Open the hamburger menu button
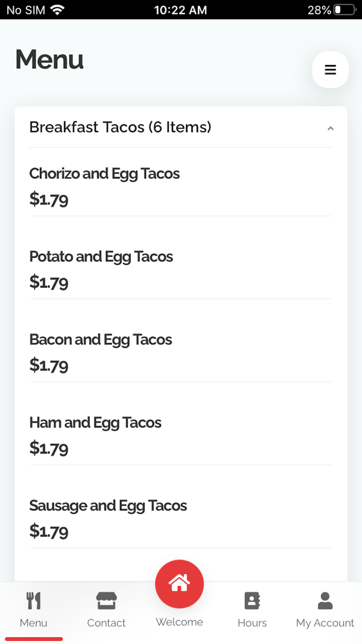 pyautogui.click(x=330, y=69)
